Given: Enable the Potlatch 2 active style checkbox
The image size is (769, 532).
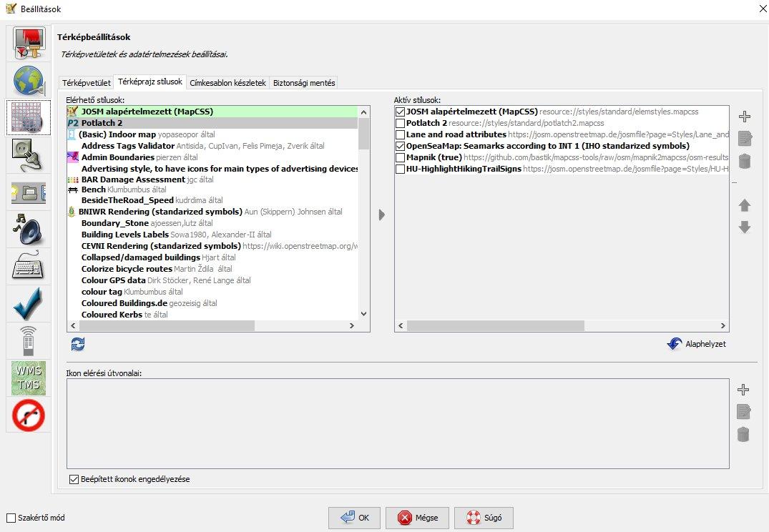Looking at the screenshot, I should click(x=400, y=123).
